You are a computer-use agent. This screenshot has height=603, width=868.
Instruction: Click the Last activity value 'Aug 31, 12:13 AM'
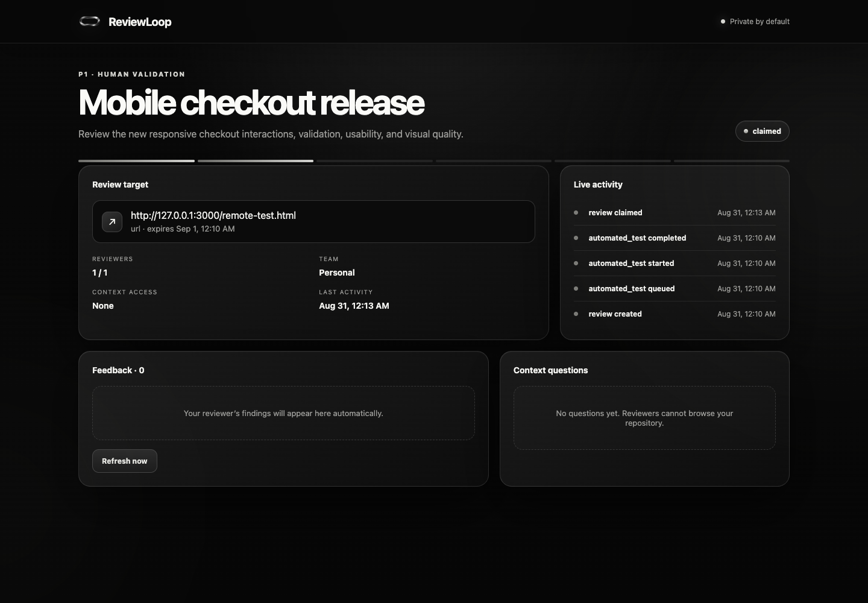(x=354, y=306)
